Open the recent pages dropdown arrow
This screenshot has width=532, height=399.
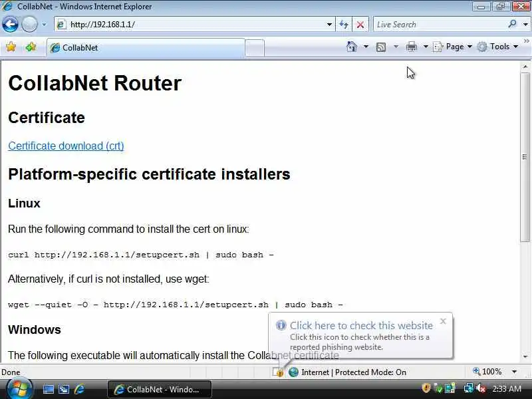click(44, 25)
